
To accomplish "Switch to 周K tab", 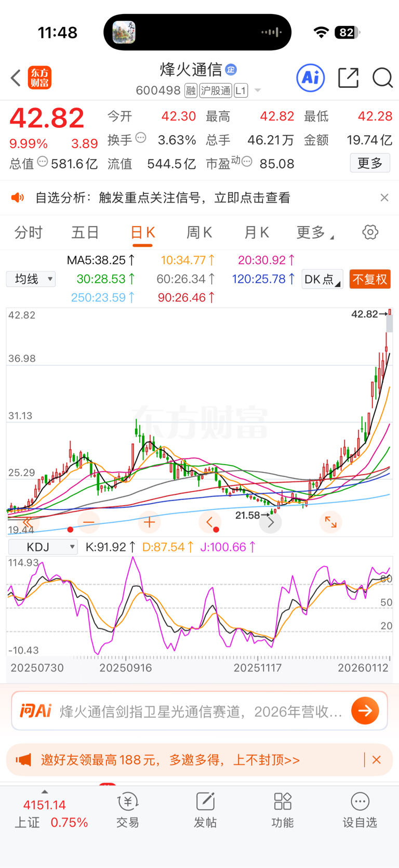I will coord(199,232).
